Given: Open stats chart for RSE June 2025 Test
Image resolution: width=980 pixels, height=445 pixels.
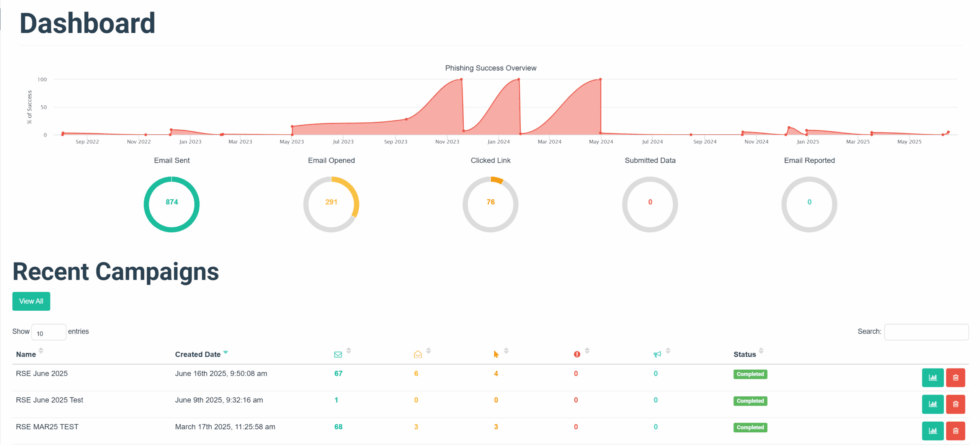Looking at the screenshot, I should coord(932,404).
